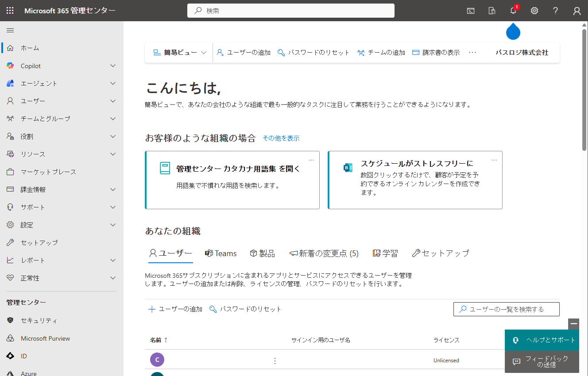The height and width of the screenshot is (376, 588).
Task: Click チームの追加 in the command bar
Action: (381, 53)
